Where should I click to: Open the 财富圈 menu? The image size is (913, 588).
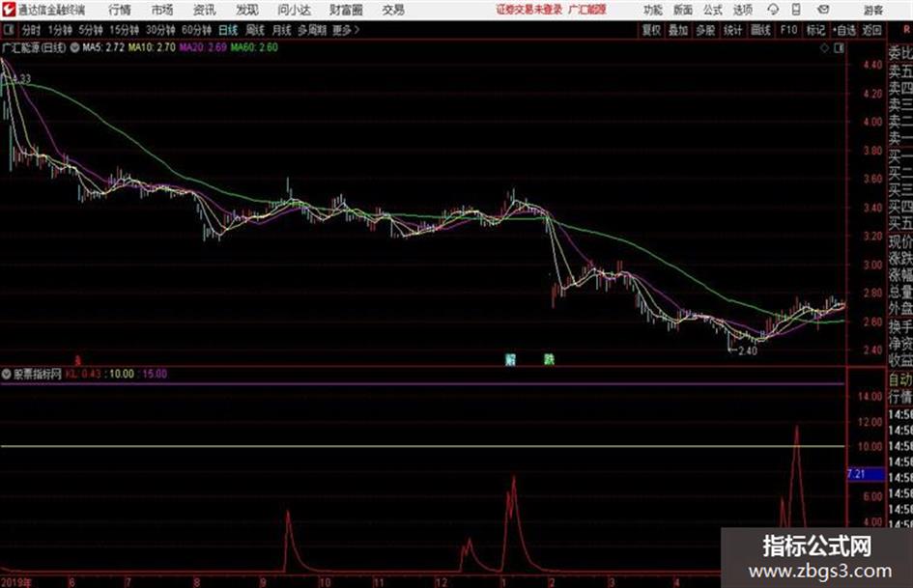point(346,10)
